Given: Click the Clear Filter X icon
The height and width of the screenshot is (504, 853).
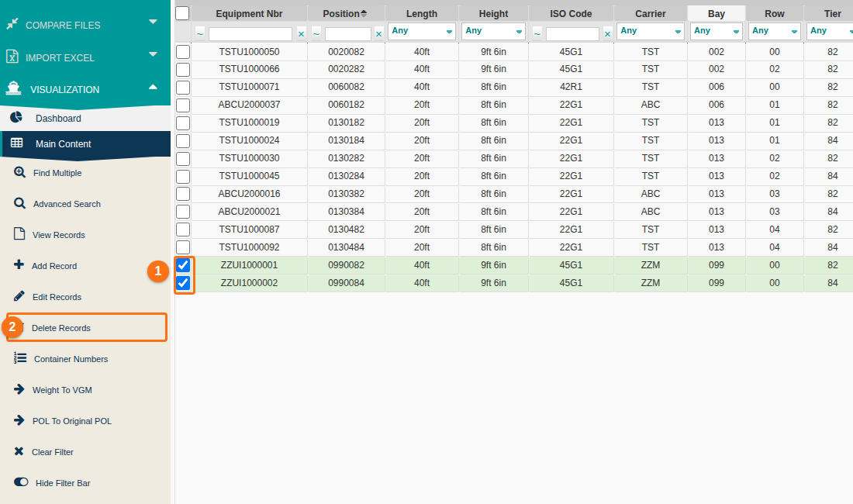Looking at the screenshot, I should click(19, 451).
